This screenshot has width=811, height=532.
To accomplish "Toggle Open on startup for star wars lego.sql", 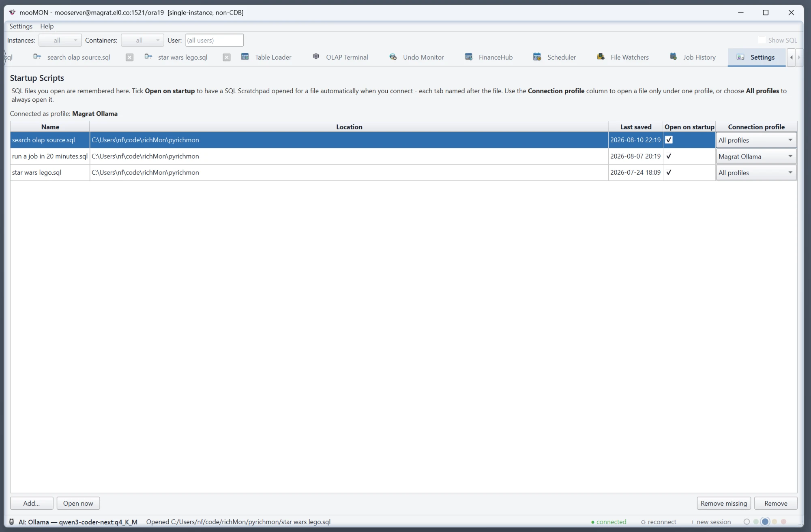I will point(669,172).
